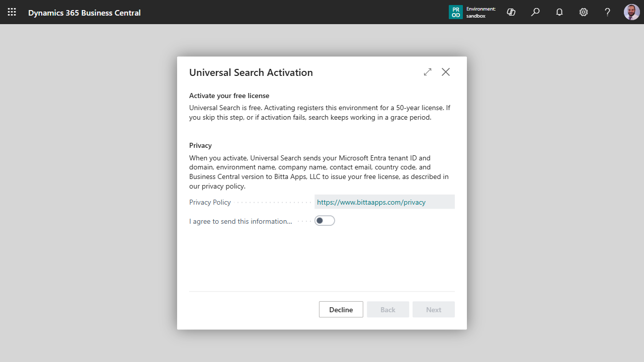Screen dimensions: 644x362
Task: Open the settings gear menu
Action: 584,12
